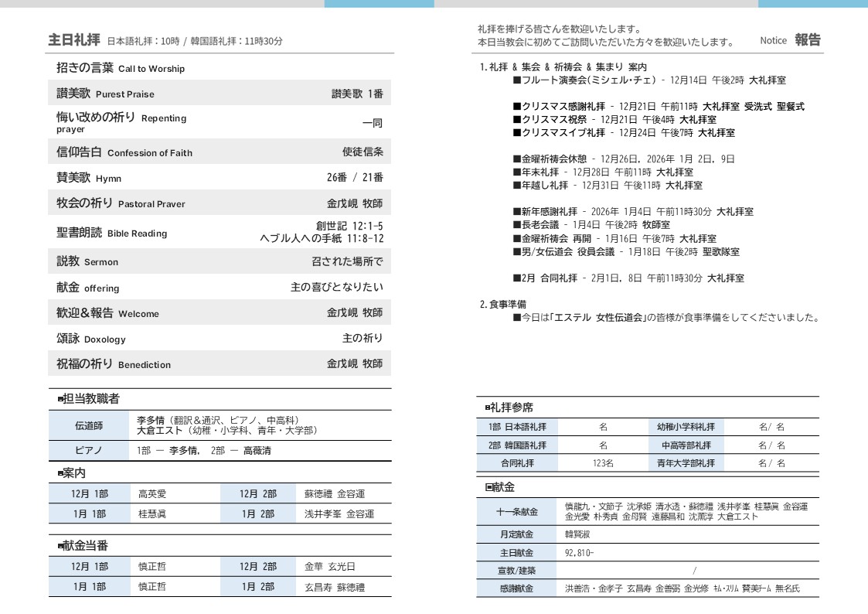
Task: Click the 2. 食事準備 section heading
Action: click(503, 305)
